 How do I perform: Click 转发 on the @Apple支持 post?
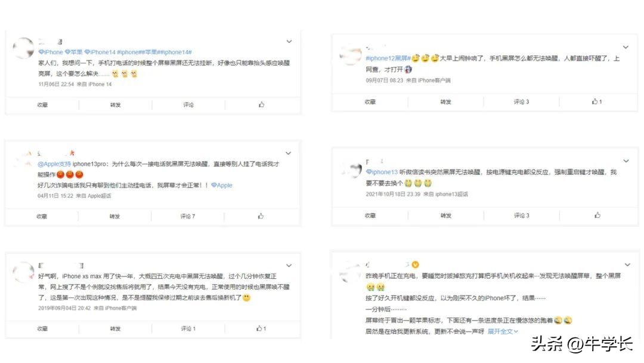coord(114,216)
